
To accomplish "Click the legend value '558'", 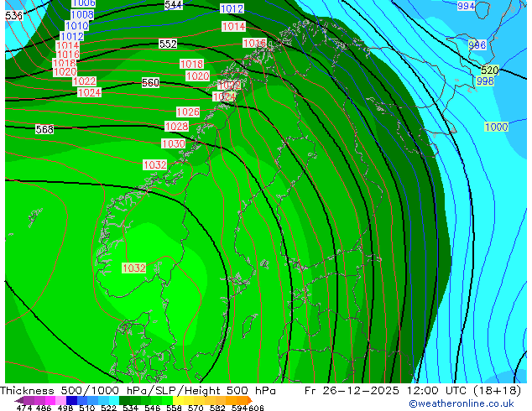I will (x=174, y=408).
